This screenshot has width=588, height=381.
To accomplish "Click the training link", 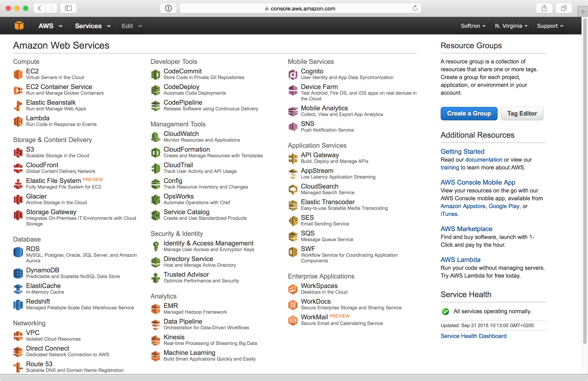I will 450,167.
